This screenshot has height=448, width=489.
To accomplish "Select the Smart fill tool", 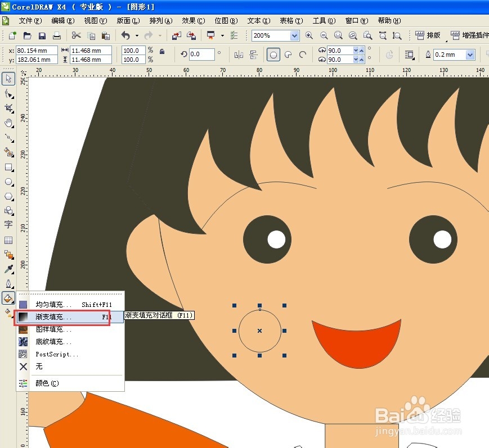I will (9, 153).
